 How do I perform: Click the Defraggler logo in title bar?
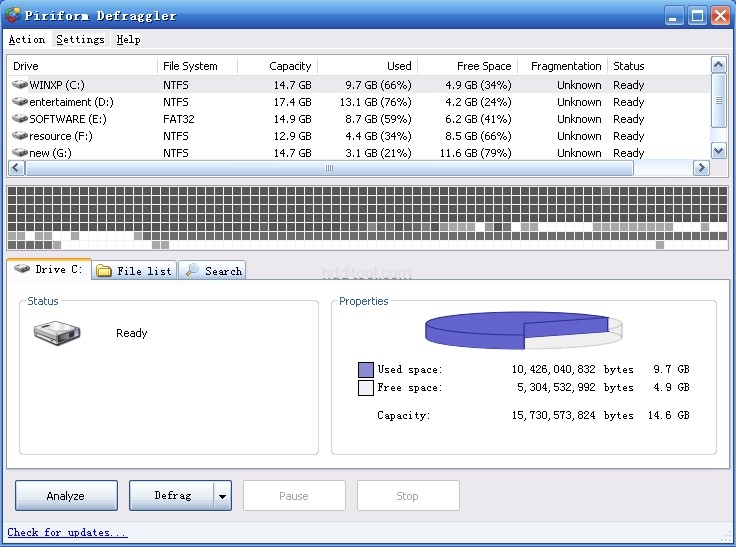(13, 15)
